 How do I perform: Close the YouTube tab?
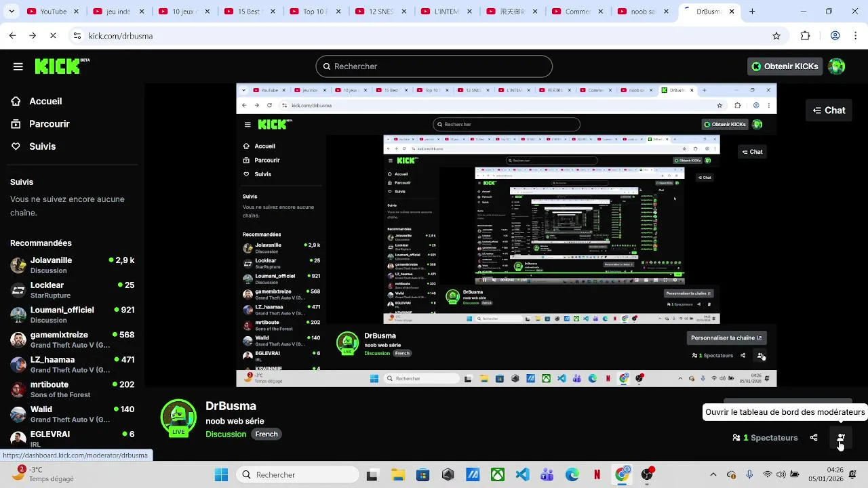[x=76, y=12]
